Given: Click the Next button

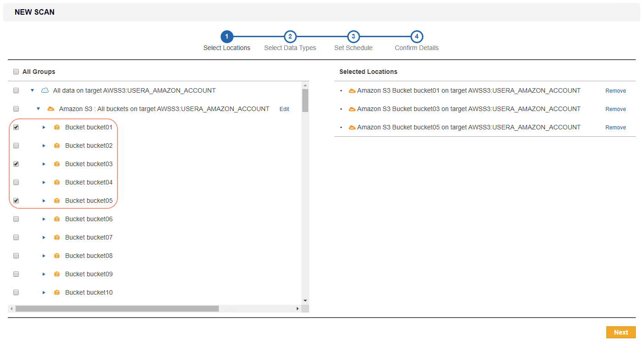Looking at the screenshot, I should coord(621,332).
